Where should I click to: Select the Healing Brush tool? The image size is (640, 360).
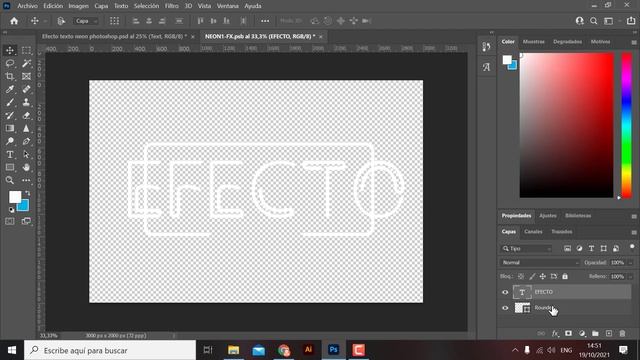27,89
